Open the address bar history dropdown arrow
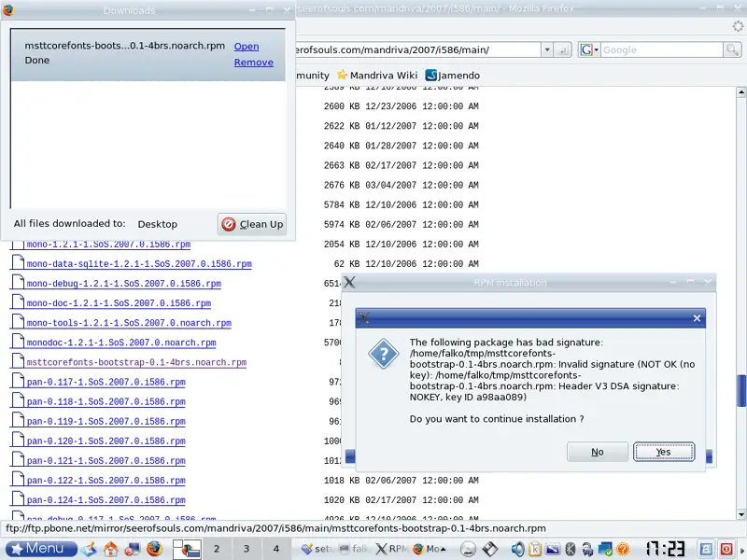The width and height of the screenshot is (747, 560). pos(547,49)
